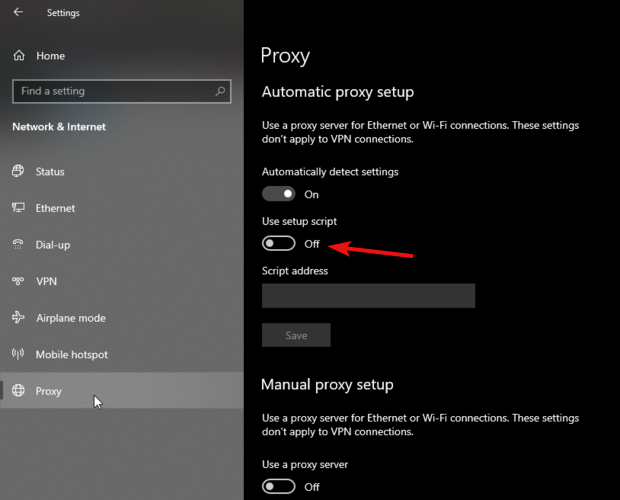Screen dimensions: 620x500
Task: Go to Settings Home
Action: point(50,56)
